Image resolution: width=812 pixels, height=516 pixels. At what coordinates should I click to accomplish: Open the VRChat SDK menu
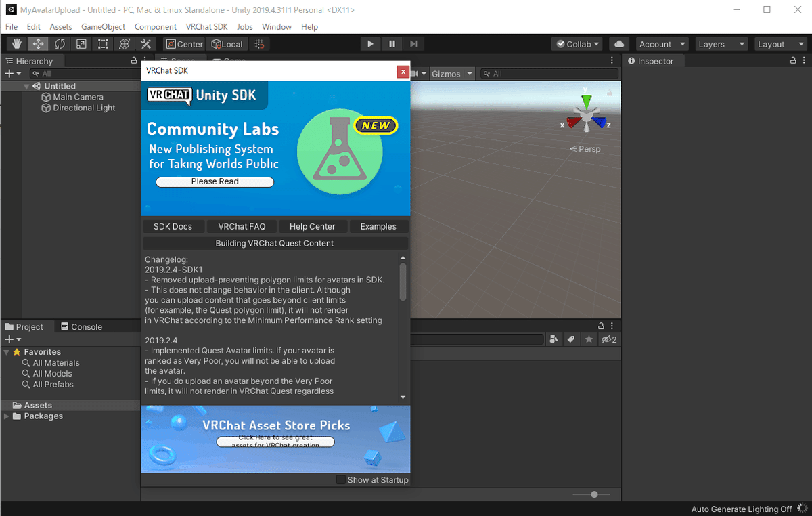click(x=207, y=26)
